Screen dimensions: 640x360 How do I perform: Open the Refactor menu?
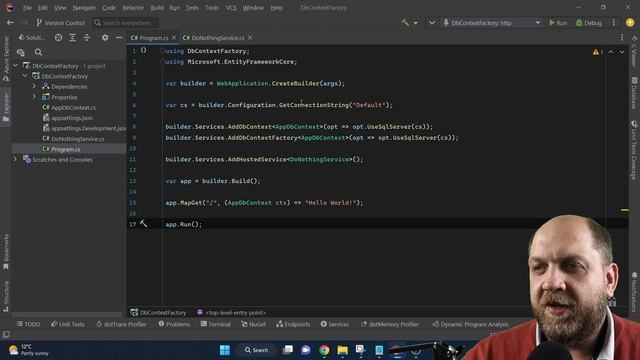(x=133, y=8)
